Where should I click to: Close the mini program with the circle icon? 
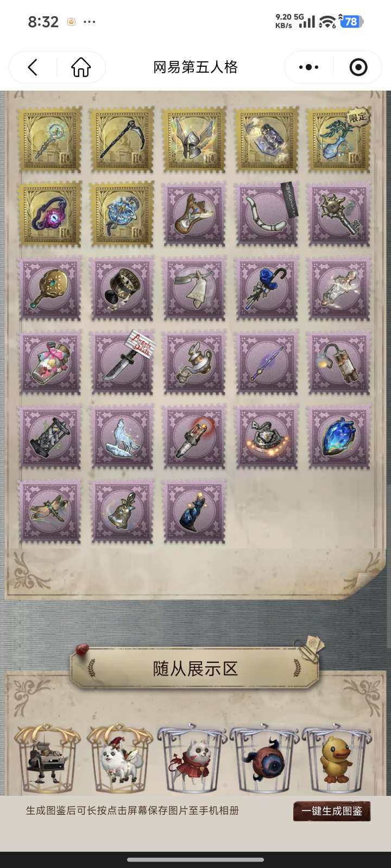358,67
